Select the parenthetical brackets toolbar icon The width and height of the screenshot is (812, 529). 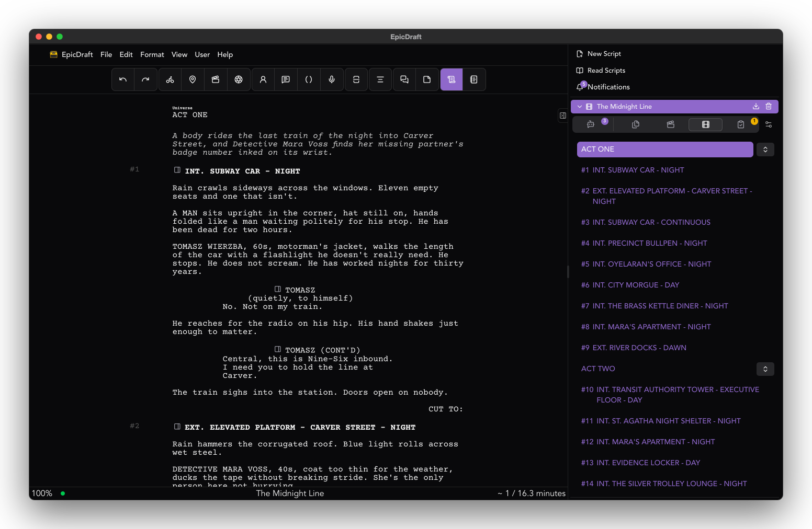point(309,79)
